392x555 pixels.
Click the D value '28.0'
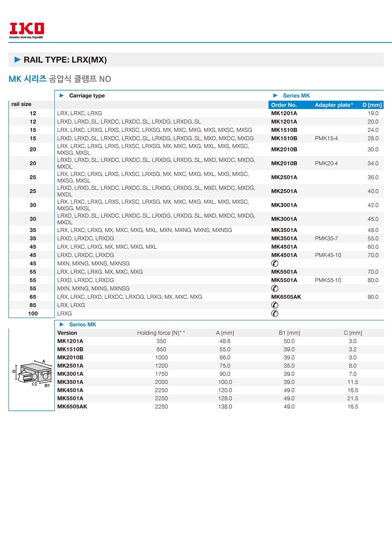tap(373, 138)
